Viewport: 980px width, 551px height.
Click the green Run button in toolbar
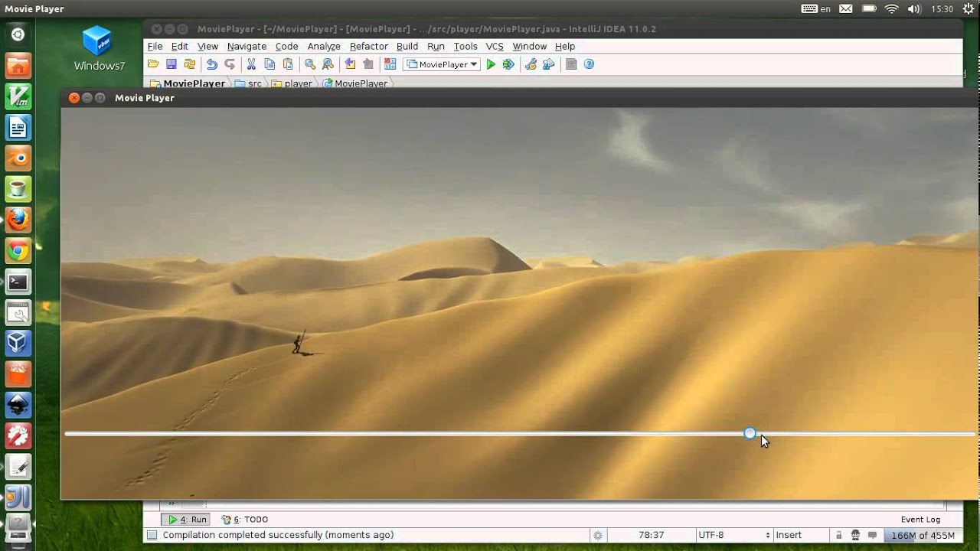492,64
